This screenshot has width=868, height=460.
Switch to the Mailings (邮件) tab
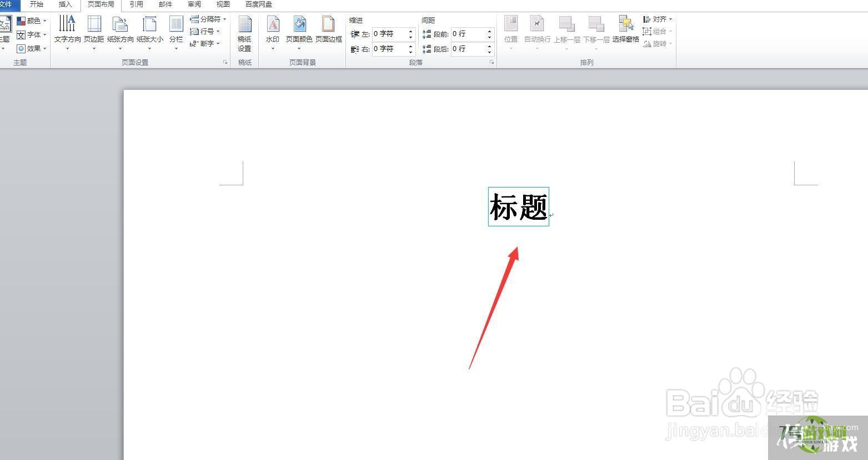(x=165, y=4)
